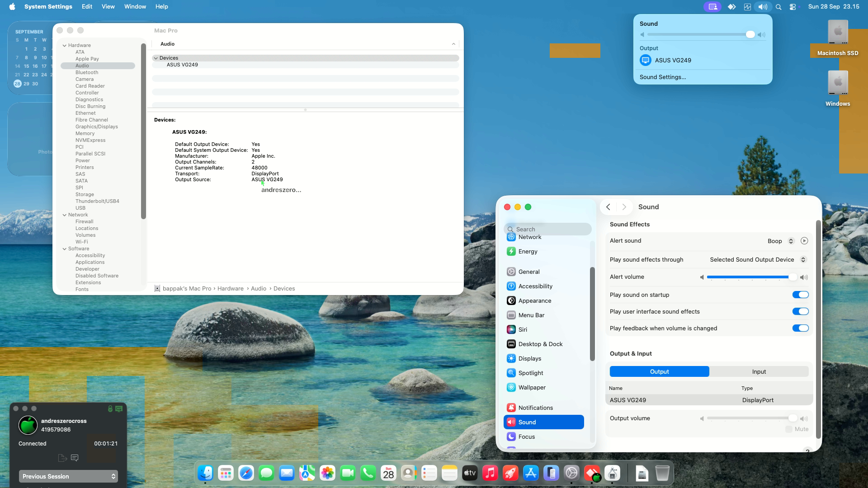Launch Photos app from the Dock
The height and width of the screenshot is (488, 868).
click(327, 473)
